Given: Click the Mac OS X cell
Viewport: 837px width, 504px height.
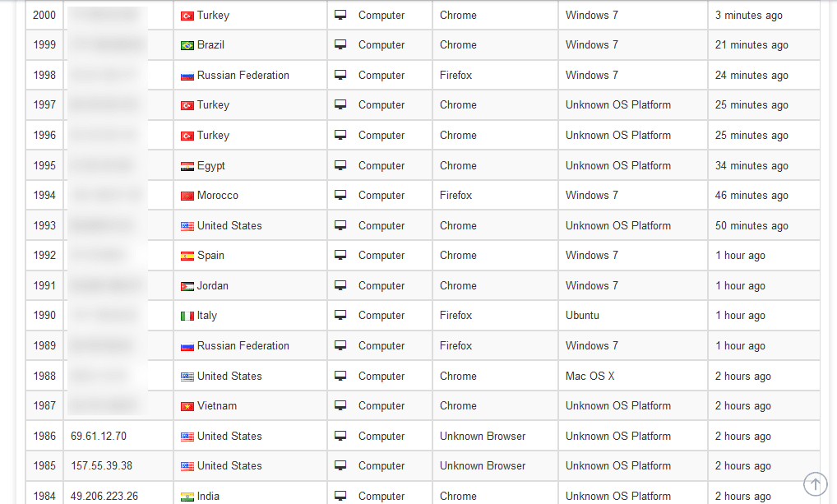Looking at the screenshot, I should point(590,376).
